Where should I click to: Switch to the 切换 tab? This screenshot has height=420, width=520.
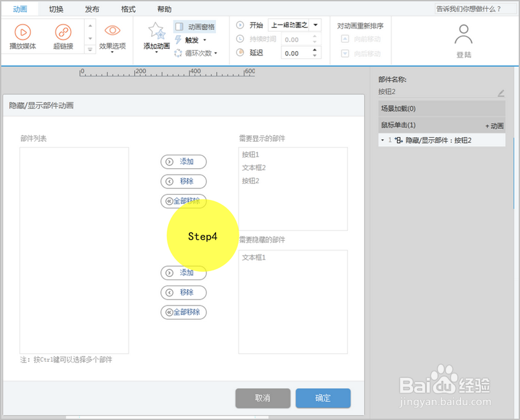click(56, 9)
